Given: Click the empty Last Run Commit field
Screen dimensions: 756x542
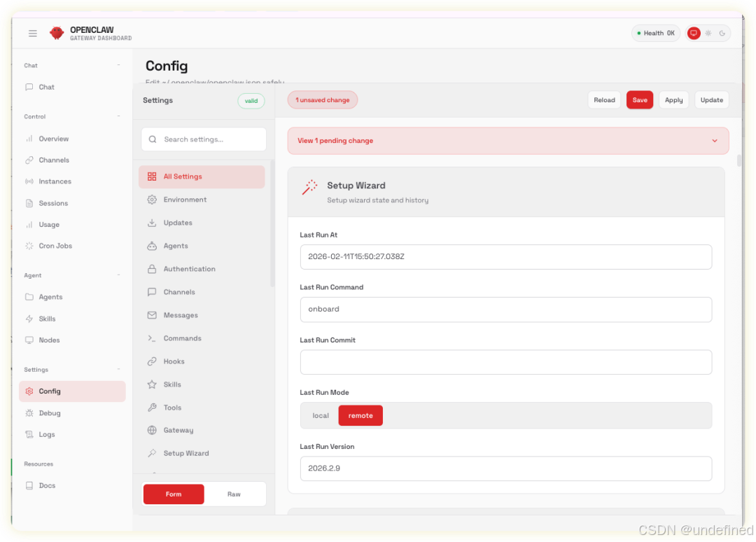Looking at the screenshot, I should point(506,362).
